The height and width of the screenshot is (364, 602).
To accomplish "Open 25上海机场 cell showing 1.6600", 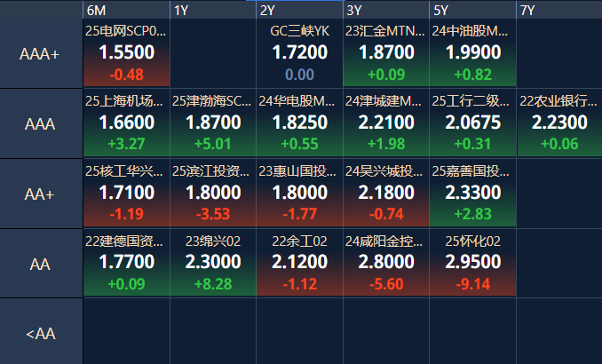I will [126, 123].
